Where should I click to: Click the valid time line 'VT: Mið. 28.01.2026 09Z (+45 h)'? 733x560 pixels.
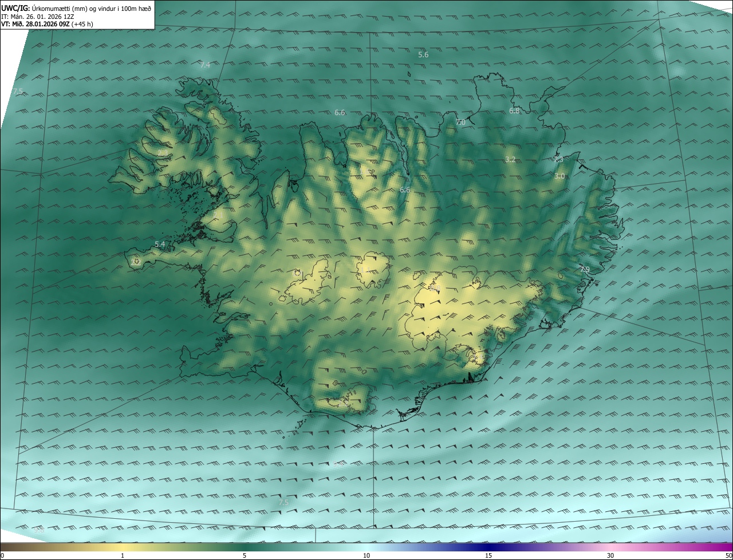[47, 24]
